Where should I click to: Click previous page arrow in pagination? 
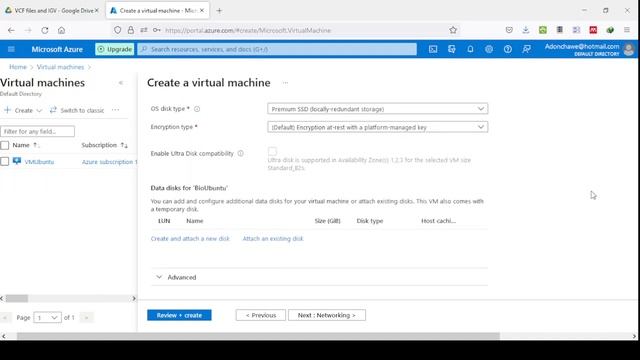pyautogui.click(x=6, y=317)
